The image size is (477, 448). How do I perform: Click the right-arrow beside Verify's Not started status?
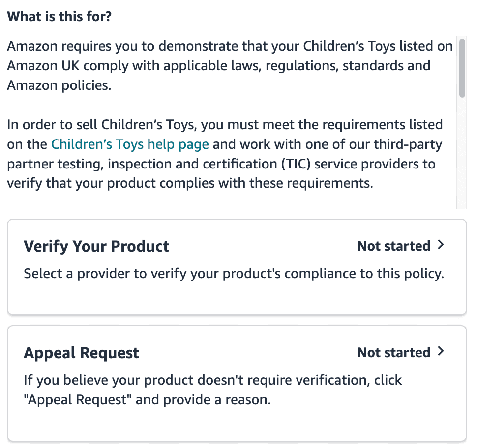(x=442, y=245)
